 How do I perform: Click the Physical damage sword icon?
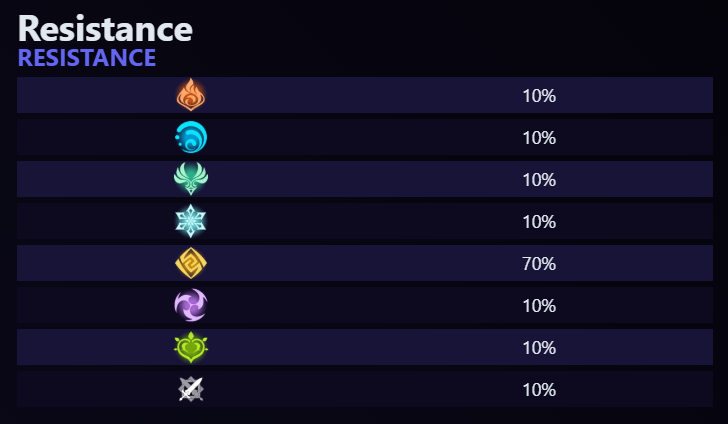190,389
